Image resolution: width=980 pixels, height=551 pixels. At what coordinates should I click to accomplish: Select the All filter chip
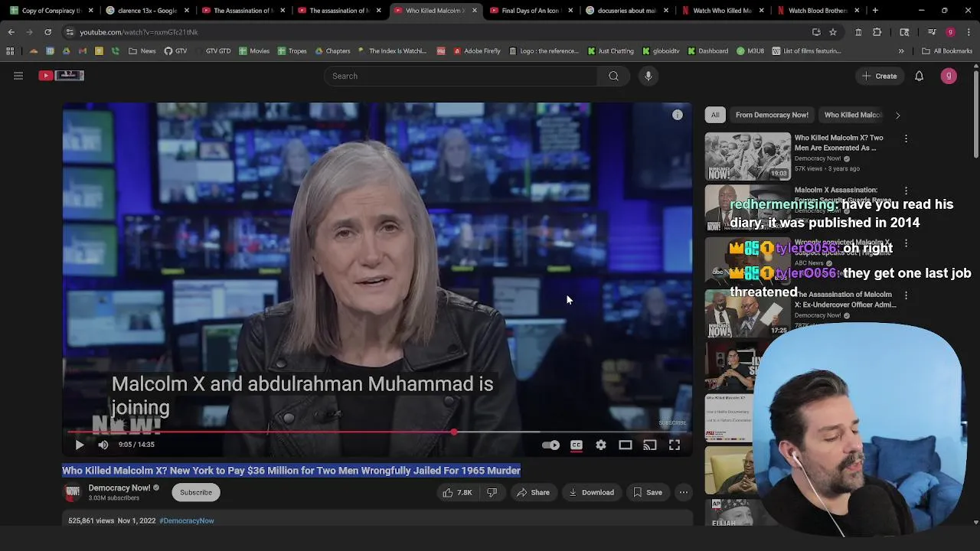[715, 115]
